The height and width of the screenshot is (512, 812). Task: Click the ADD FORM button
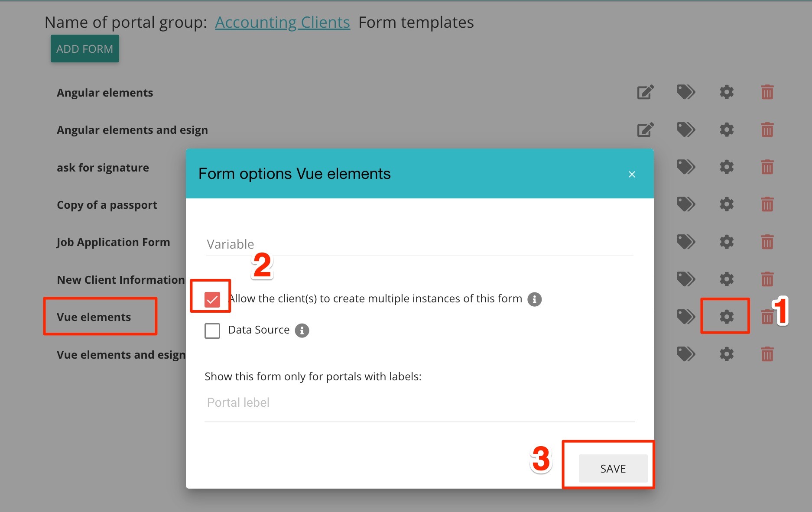click(x=84, y=48)
